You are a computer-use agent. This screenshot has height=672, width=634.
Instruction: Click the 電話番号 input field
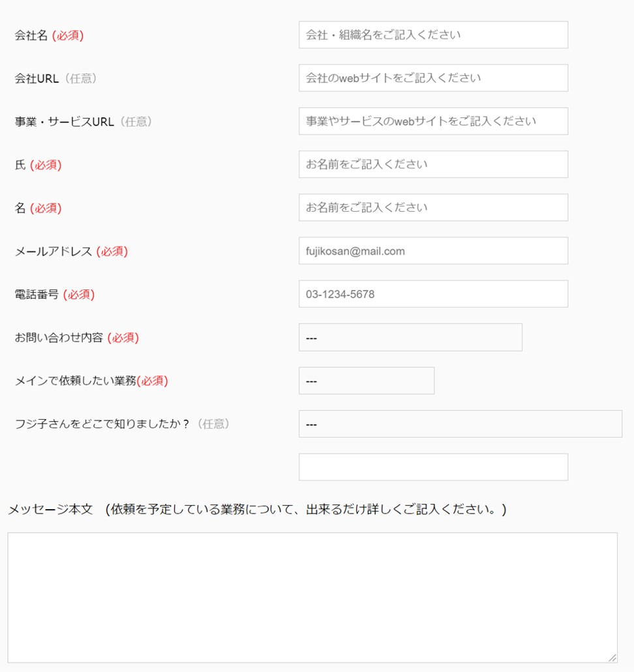[x=433, y=294]
